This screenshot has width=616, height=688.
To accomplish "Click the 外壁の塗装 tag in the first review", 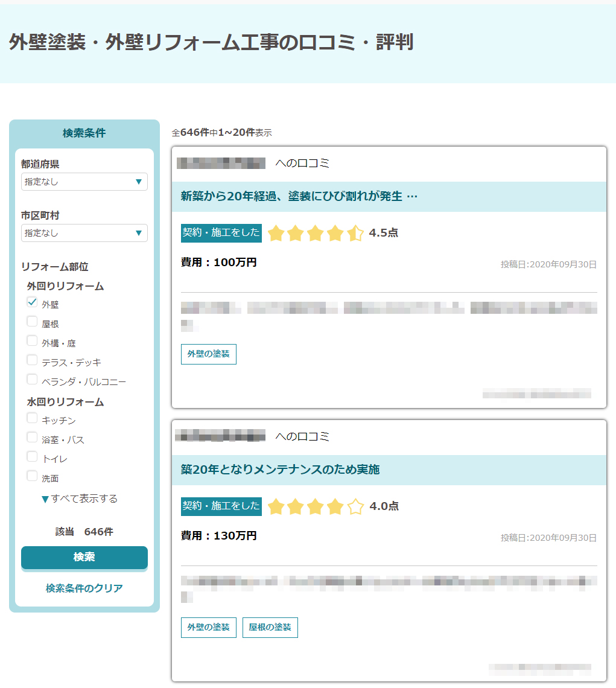I will click(x=209, y=354).
